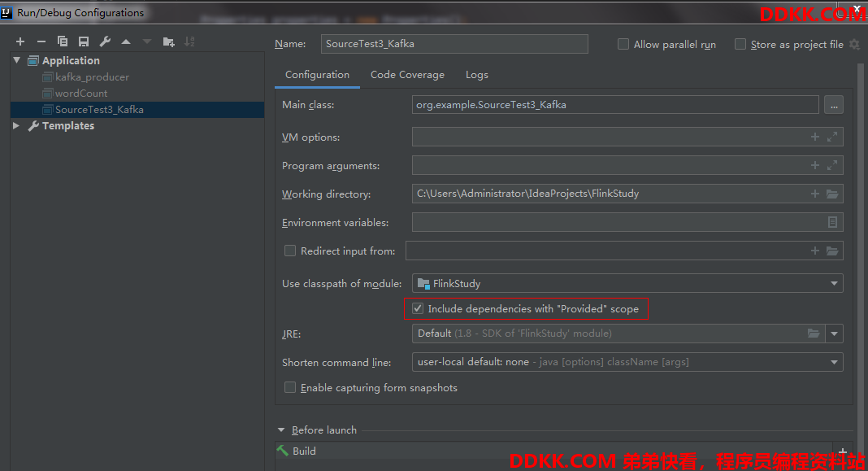Select the Application tree node label
This screenshot has width=868, height=471.
(71, 60)
